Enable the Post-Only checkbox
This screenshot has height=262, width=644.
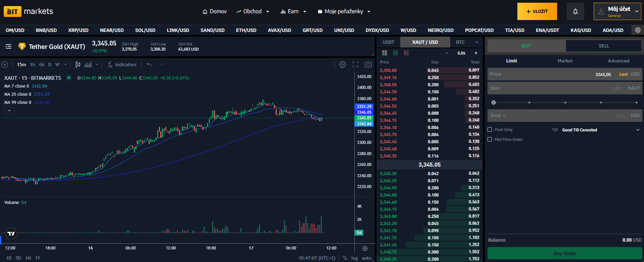[490, 130]
